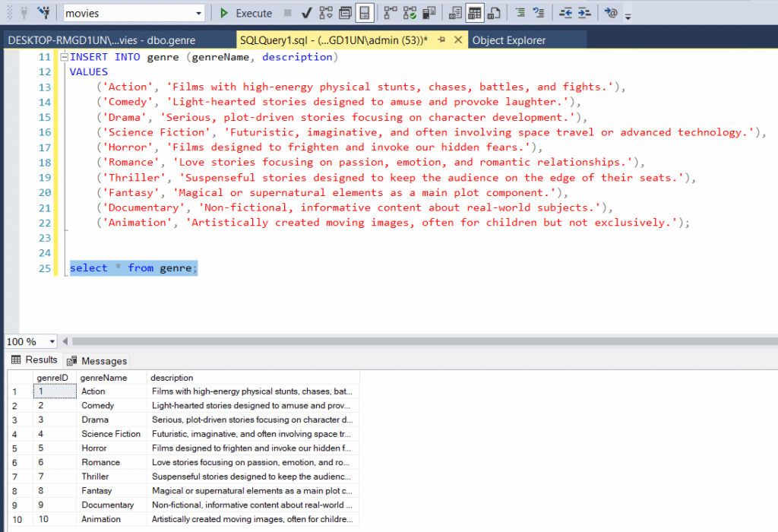Click the 'Documentary' genreName cell
The image size is (778, 532).
coord(112,505)
